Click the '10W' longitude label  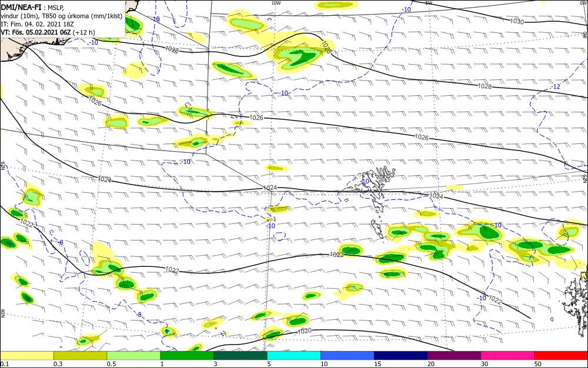pos(276,3)
